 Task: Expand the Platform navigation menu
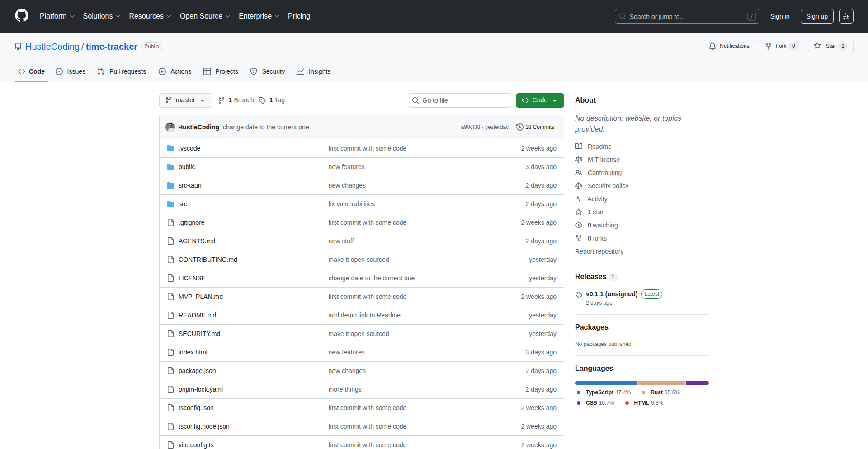(x=57, y=16)
